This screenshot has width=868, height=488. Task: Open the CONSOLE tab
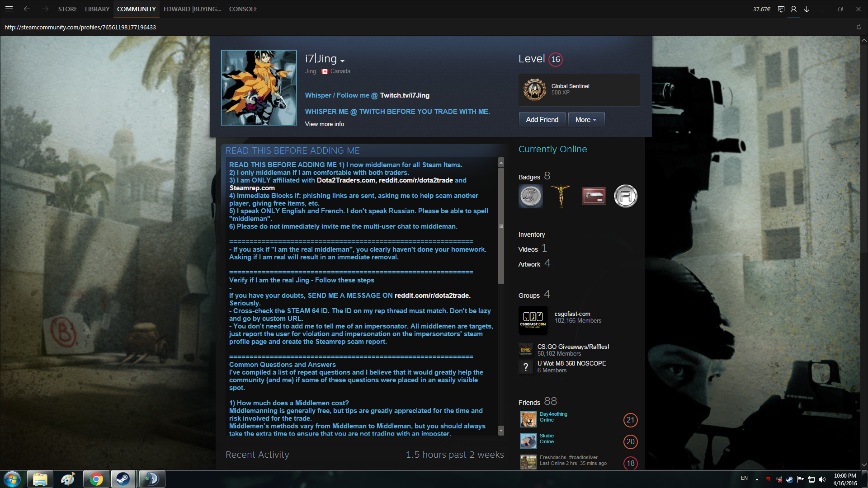tap(243, 9)
